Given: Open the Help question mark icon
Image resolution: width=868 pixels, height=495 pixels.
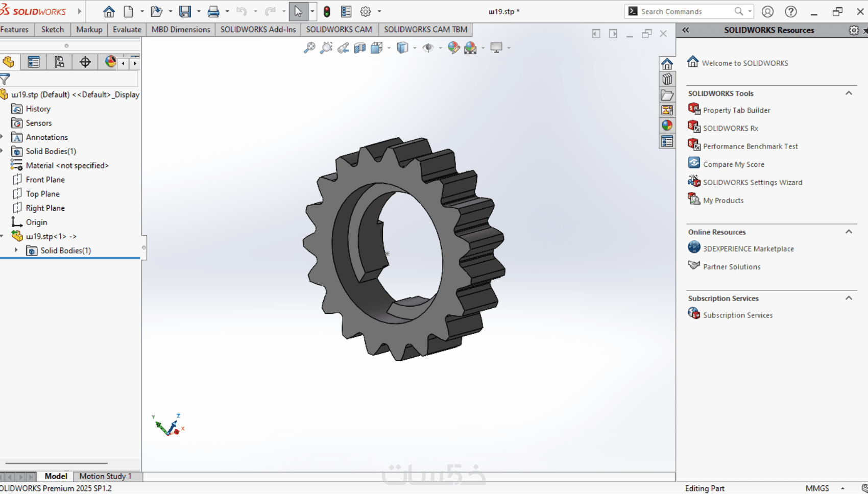Looking at the screenshot, I should tap(790, 11).
